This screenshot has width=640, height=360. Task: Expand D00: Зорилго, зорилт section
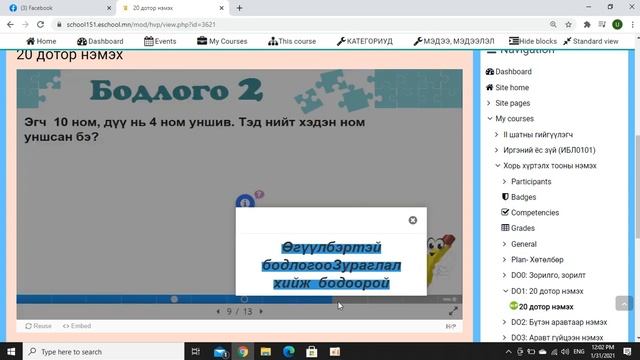tap(505, 276)
